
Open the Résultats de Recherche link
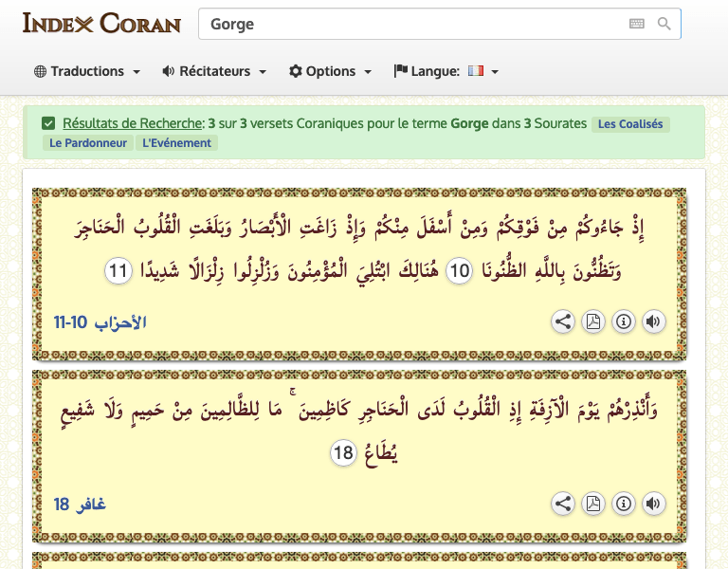(x=133, y=123)
